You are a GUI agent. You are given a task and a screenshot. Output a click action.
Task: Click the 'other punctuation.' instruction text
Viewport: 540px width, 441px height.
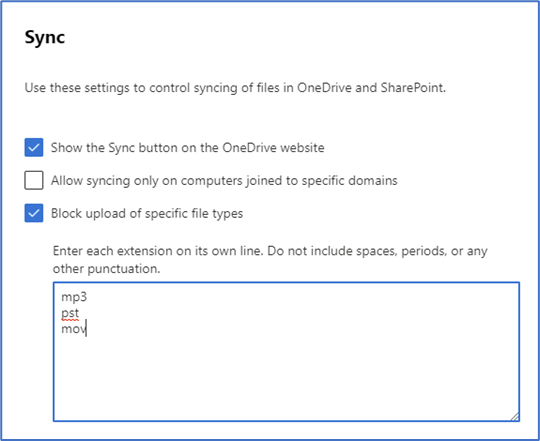tap(106, 269)
